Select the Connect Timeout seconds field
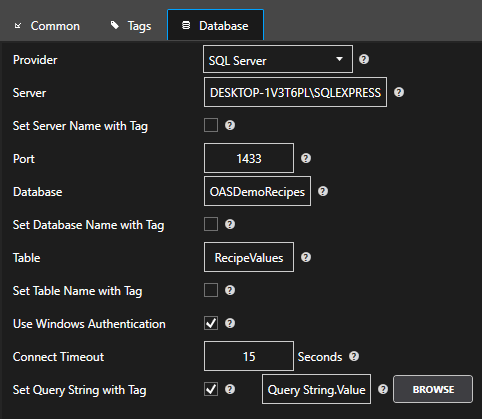Screen dimensions: 482x419 249,356
